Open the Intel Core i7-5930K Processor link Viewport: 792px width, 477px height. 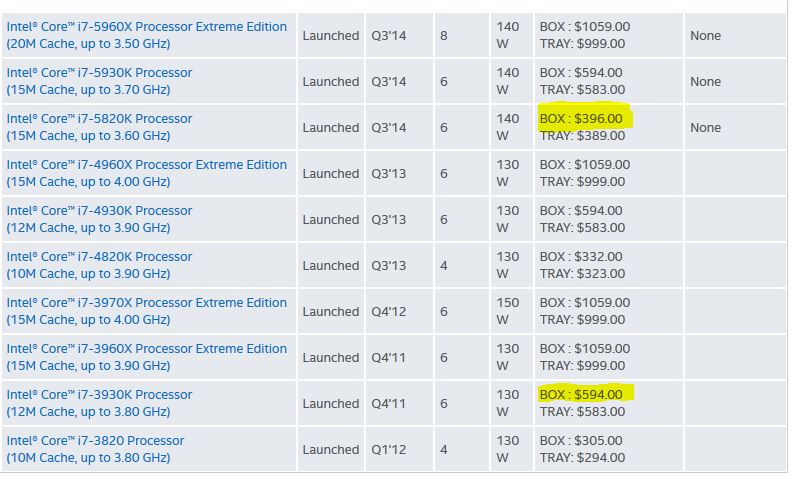(x=99, y=73)
